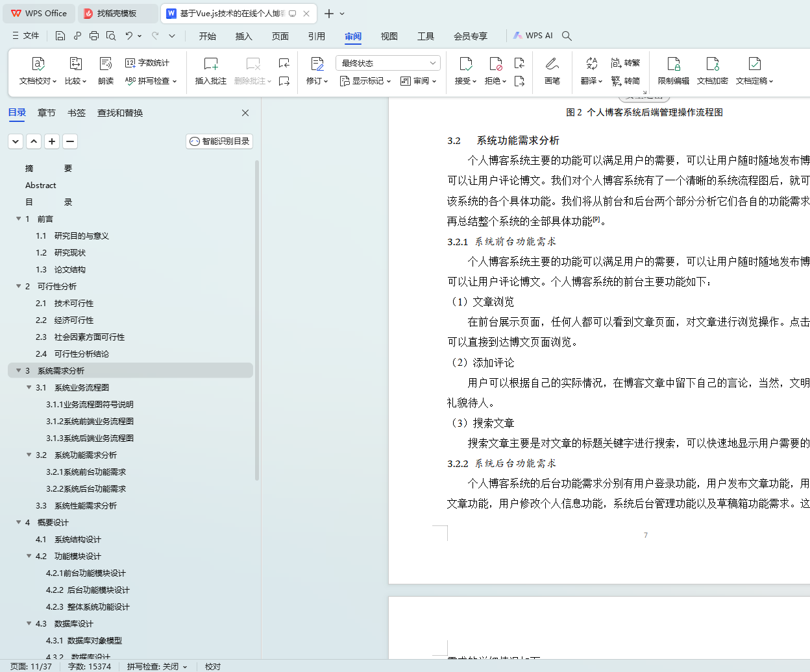This screenshot has width=810, height=672.
Task: Convert text with 转繁 (to traditional)
Action: point(626,63)
